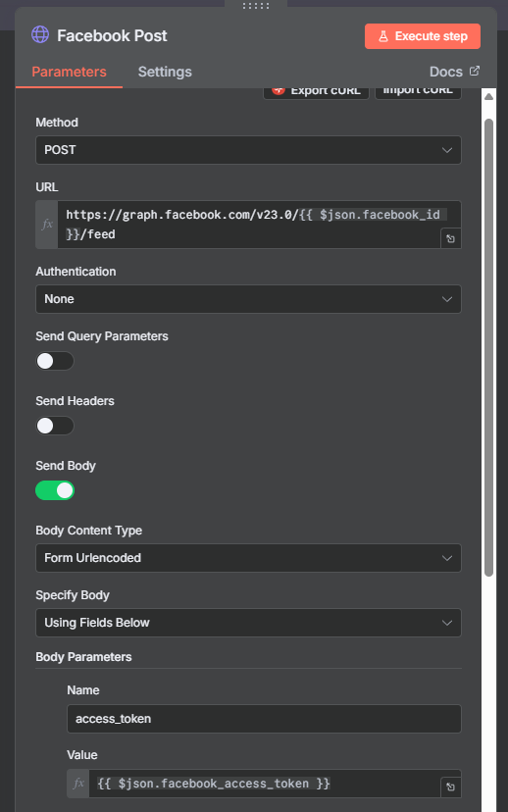The width and height of the screenshot is (508, 812).
Task: Open Body Content Type dropdown
Action: click(248, 558)
